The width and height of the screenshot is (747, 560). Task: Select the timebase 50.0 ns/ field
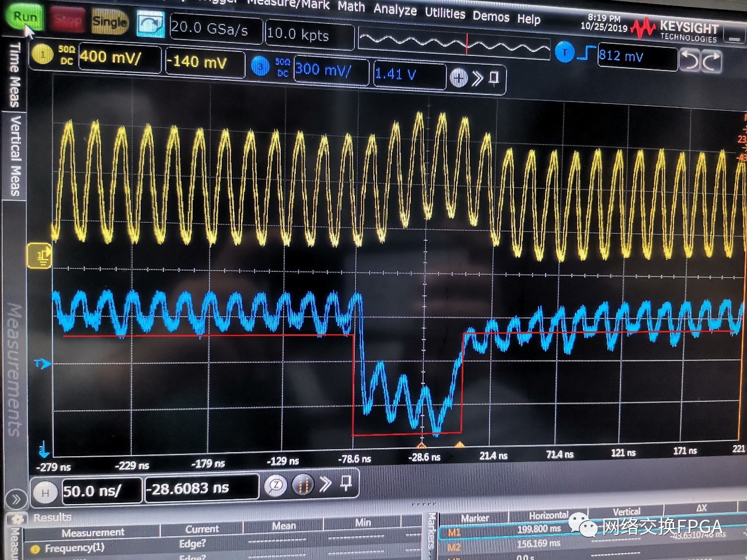tap(101, 491)
